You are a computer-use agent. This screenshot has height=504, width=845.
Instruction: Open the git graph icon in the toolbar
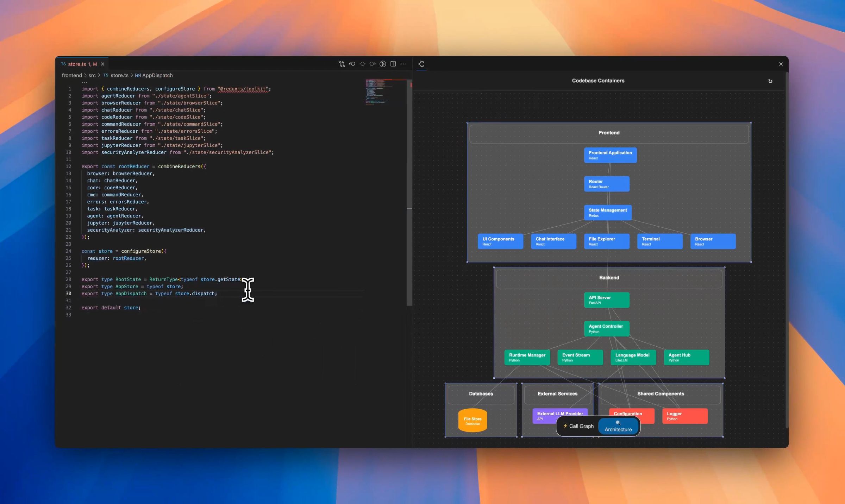click(382, 64)
